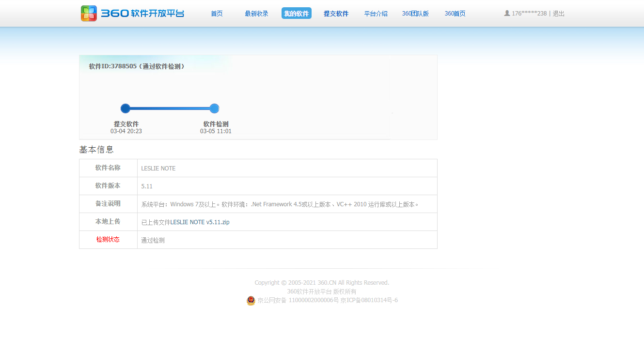Click the 360软件开放平台 title text
Image resolution: width=644 pixels, height=338 pixels.
click(142, 14)
